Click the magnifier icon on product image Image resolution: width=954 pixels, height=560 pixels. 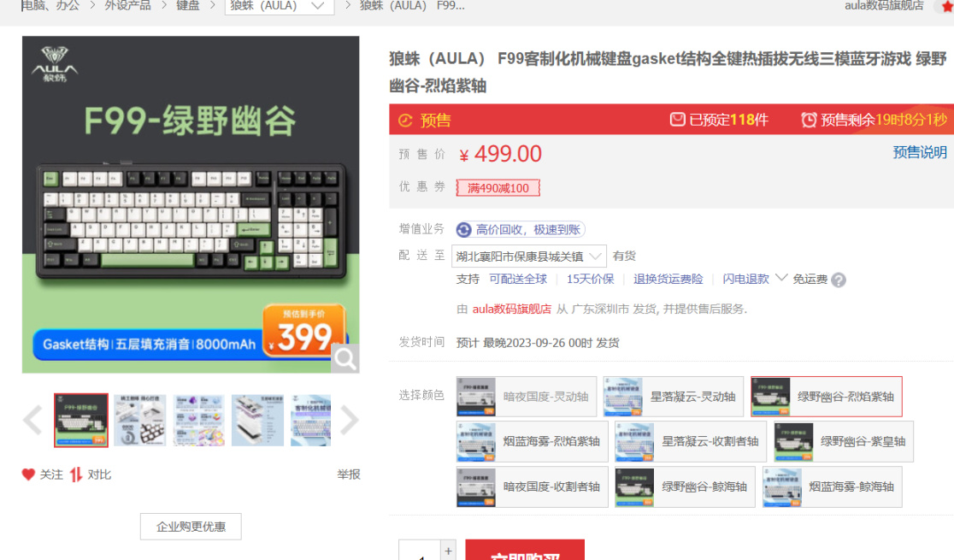click(x=344, y=358)
